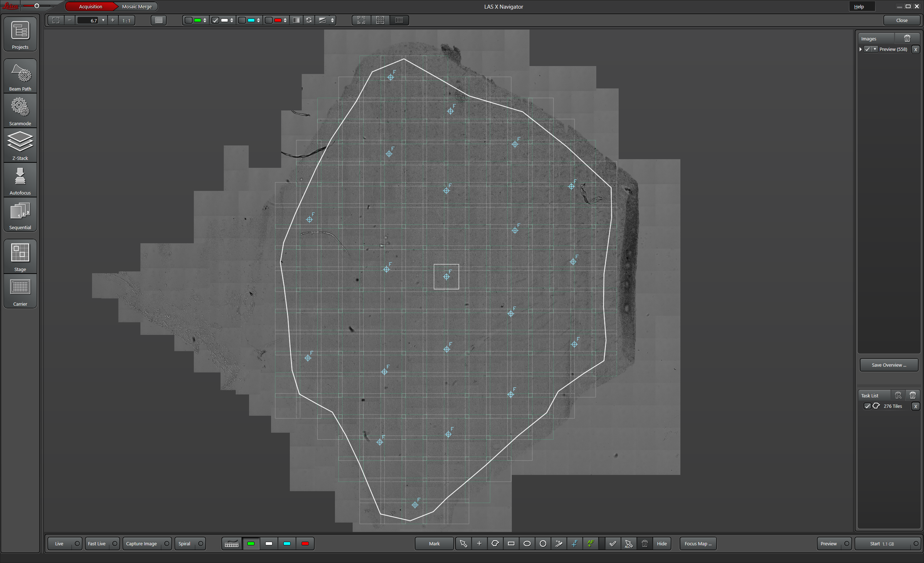
Task: Click the Focus Map button
Action: [x=697, y=544]
